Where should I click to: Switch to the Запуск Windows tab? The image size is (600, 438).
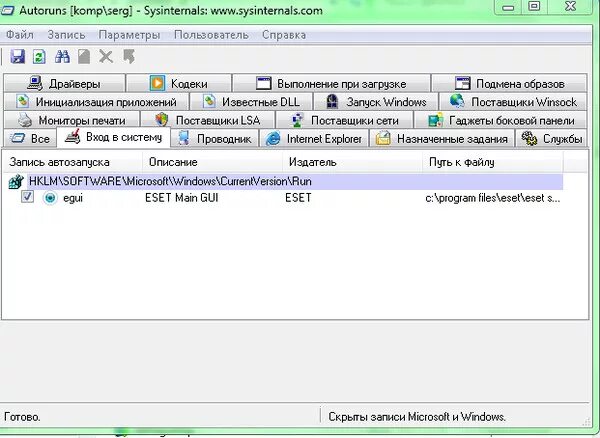[376, 102]
